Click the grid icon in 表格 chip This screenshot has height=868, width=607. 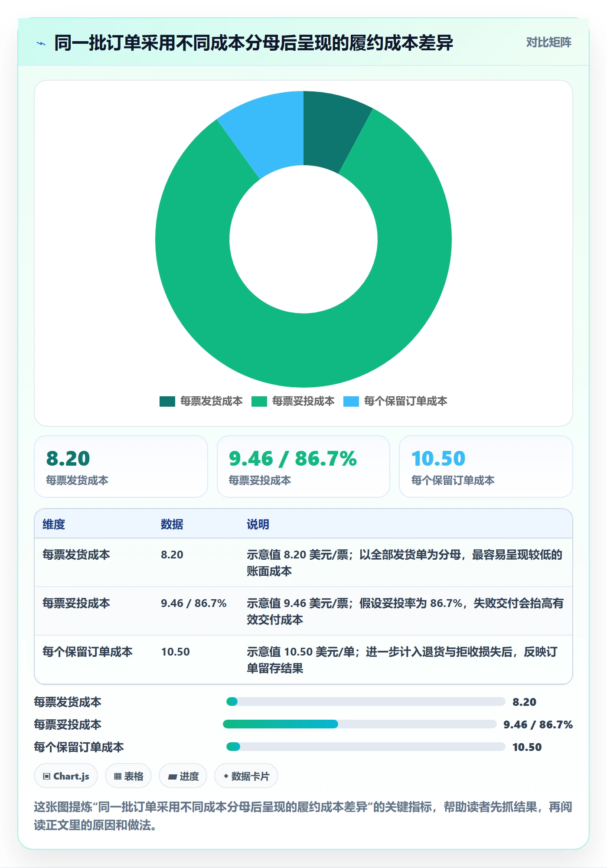pos(117,777)
